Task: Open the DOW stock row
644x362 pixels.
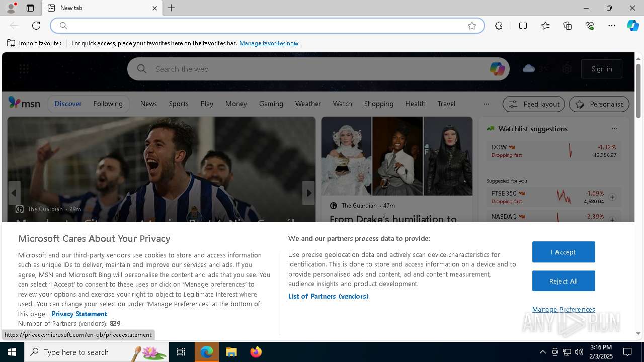Action: [x=553, y=151]
